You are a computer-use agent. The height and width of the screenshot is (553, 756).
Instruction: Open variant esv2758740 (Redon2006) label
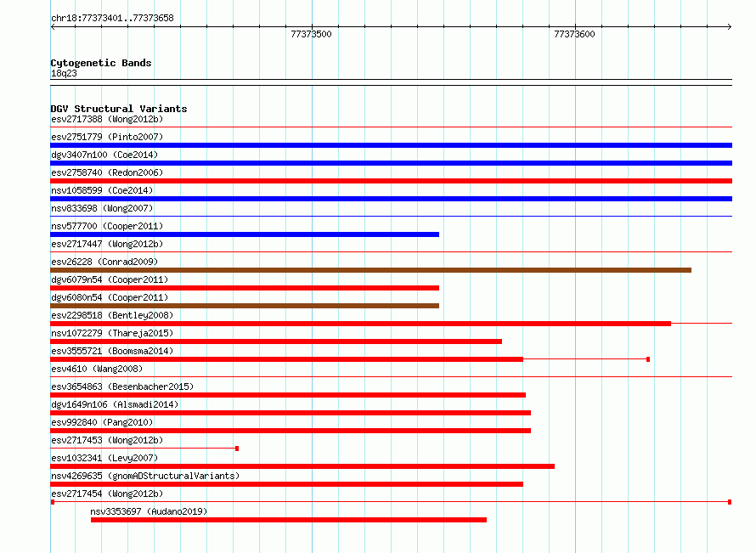pos(107,172)
